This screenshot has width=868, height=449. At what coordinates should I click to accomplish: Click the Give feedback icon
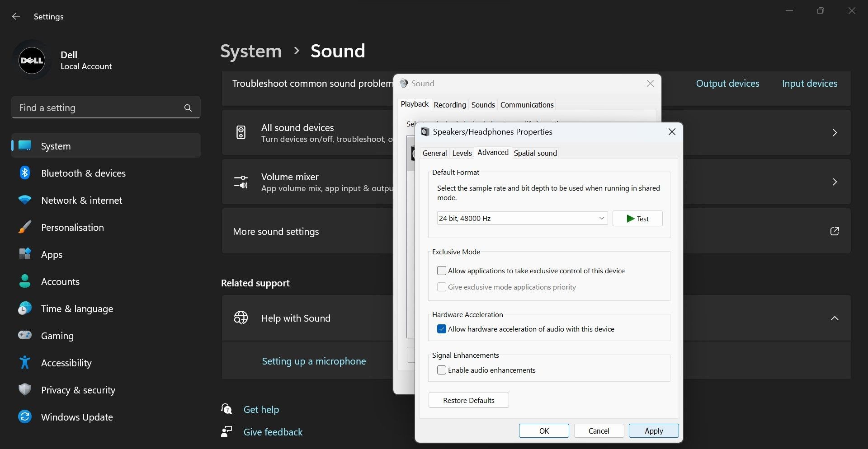pos(226,432)
